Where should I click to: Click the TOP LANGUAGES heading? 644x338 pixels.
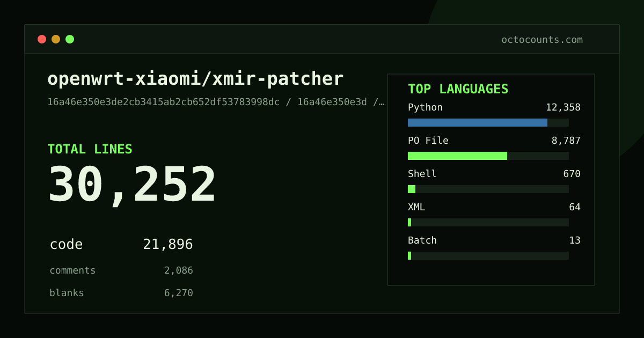[458, 89]
